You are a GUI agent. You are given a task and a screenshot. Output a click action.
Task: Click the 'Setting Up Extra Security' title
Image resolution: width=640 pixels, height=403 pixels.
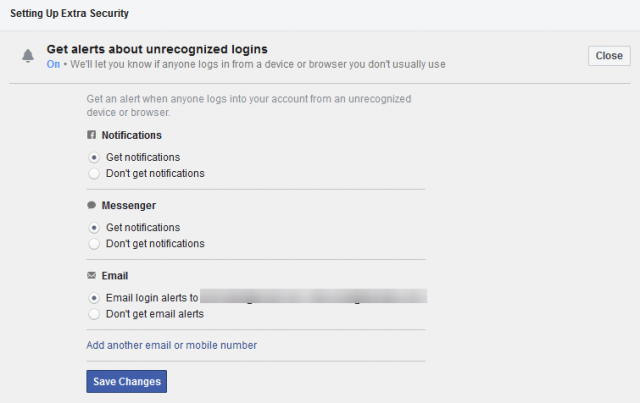(69, 14)
